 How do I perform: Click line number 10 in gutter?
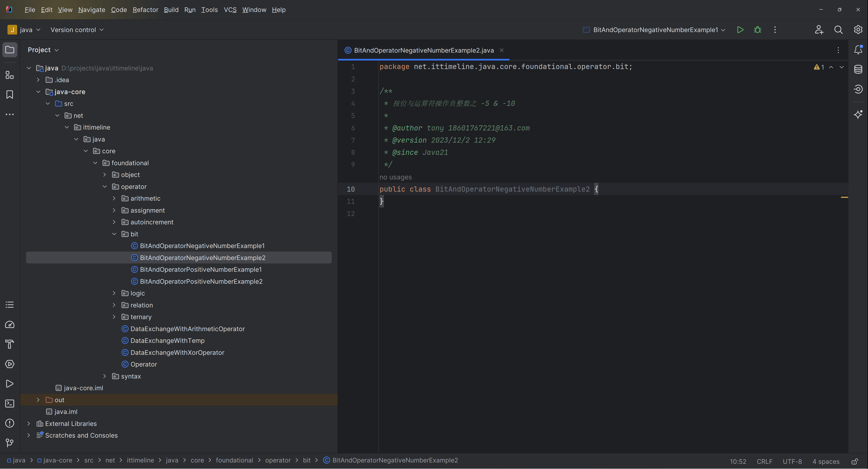coord(350,189)
